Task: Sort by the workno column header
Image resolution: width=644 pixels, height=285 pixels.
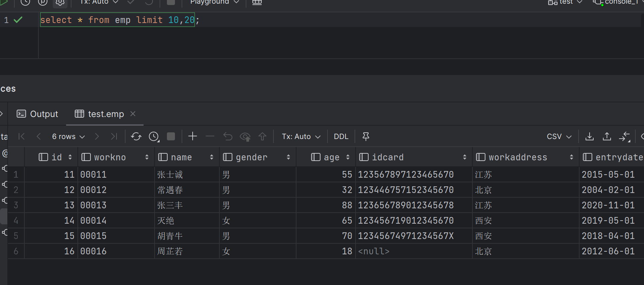Action: pyautogui.click(x=116, y=157)
